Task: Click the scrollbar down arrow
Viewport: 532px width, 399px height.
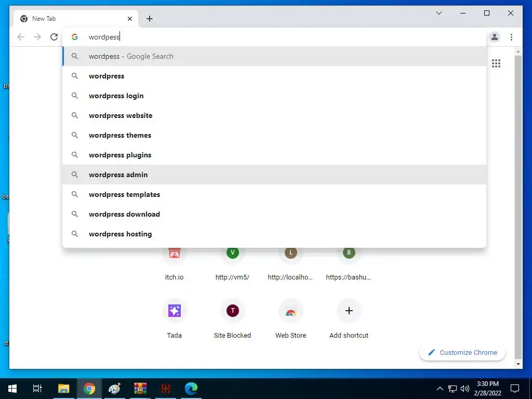Action: pyautogui.click(x=518, y=364)
